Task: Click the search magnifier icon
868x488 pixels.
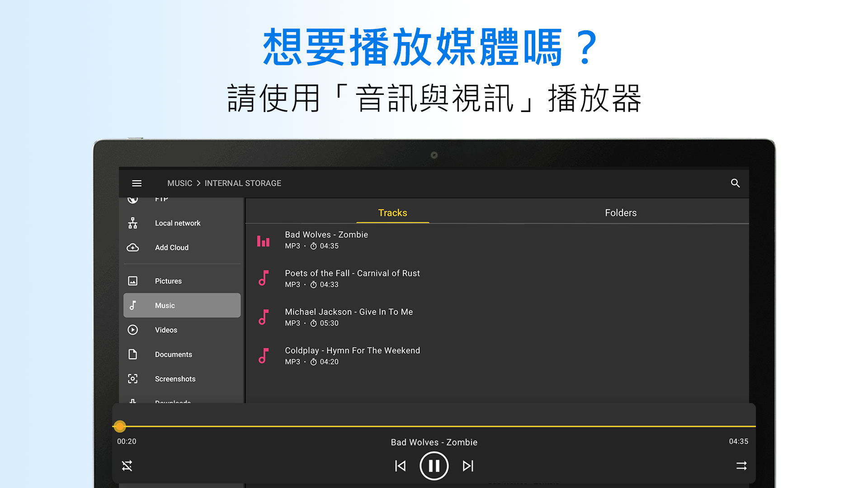Action: (735, 183)
